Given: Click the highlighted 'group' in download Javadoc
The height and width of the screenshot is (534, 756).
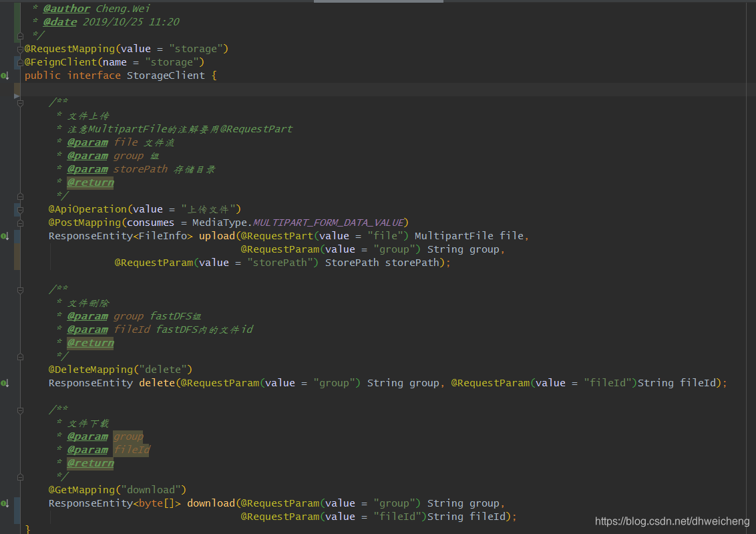Looking at the screenshot, I should click(x=128, y=436).
